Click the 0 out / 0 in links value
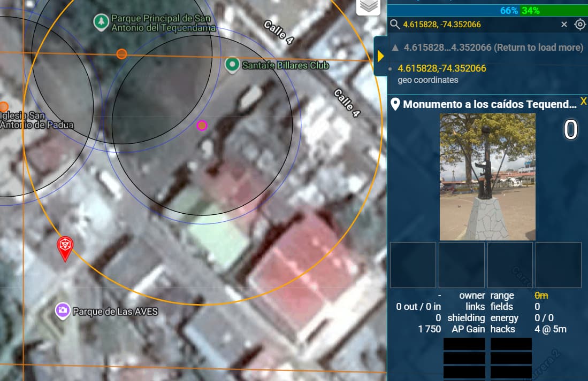Screen dimensions: 588x381 (x=418, y=306)
